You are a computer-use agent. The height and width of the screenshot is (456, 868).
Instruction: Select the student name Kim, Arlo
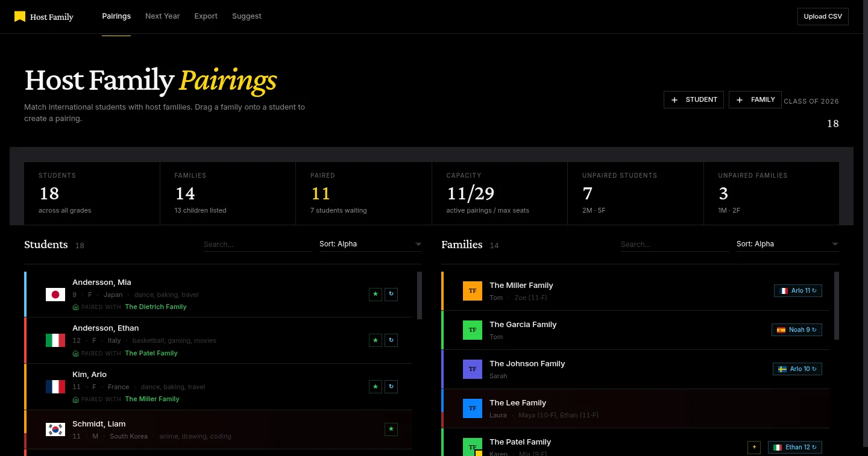pos(89,375)
